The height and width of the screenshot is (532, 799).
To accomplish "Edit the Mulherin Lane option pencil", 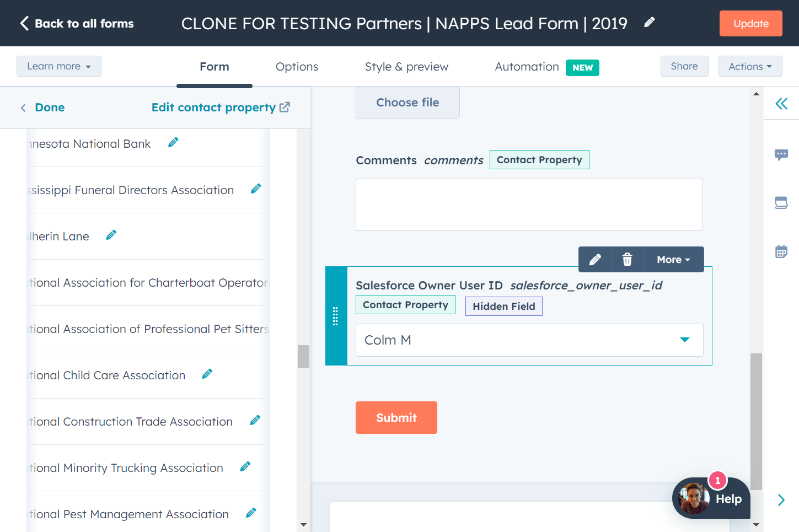I will tap(111, 235).
